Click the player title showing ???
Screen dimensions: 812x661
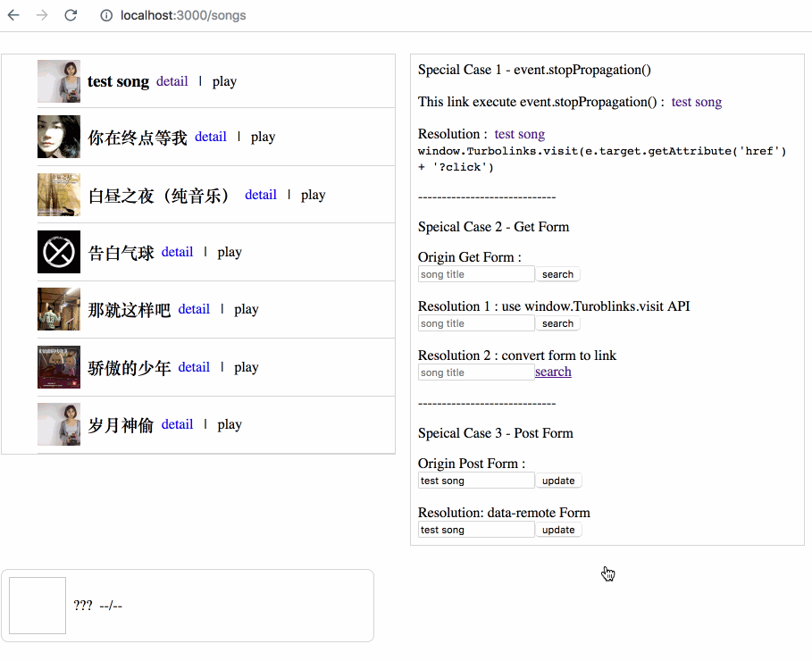[83, 606]
